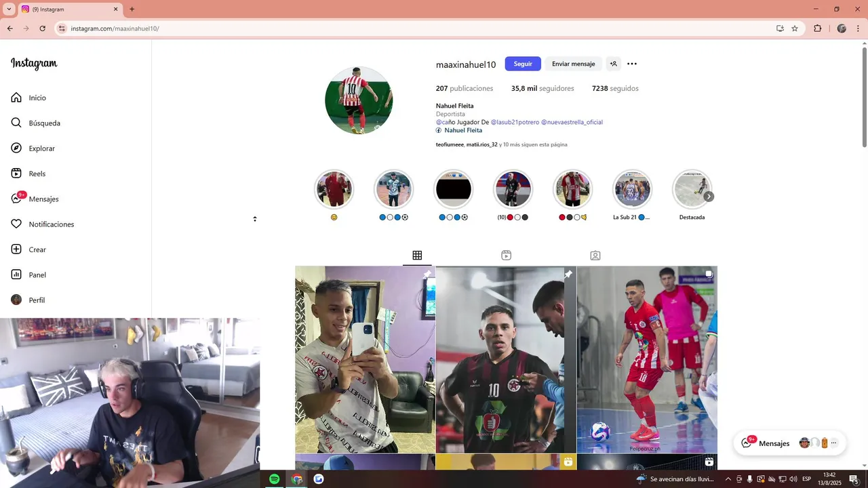Open the La Sub 21 story highlight

click(632, 189)
